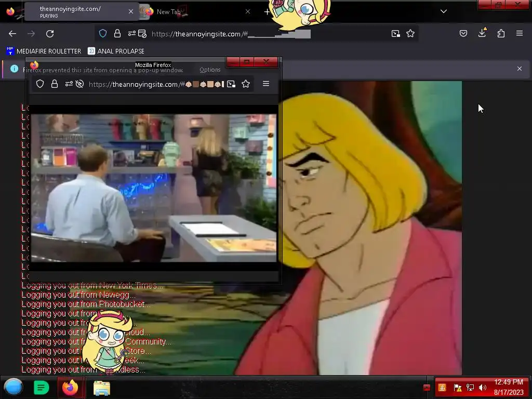Viewport: 532px width, 399px height.
Task: Open tracking protection shield in main address bar
Action: coord(103,33)
